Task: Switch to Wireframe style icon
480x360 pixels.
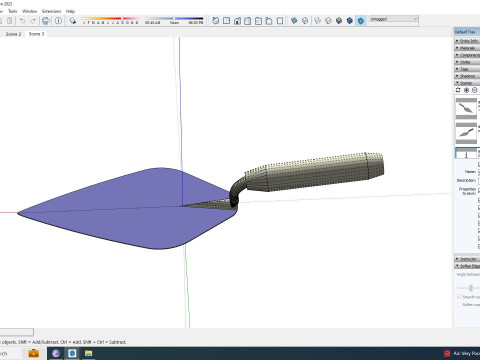Action: pos(317,21)
